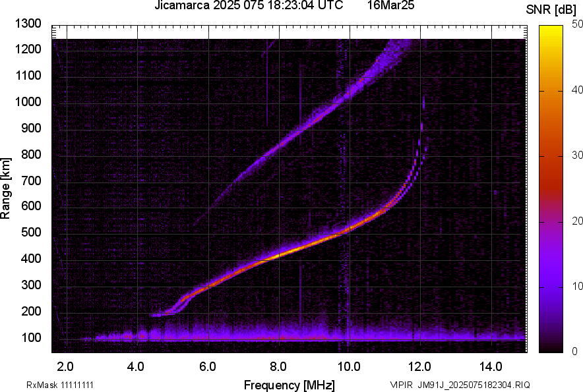Click the colorbar tick label '10'
The image size is (583, 392).
click(x=578, y=286)
